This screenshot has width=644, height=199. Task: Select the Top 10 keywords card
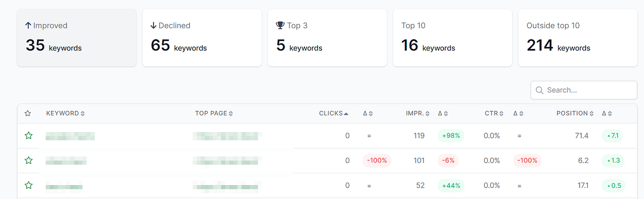point(452,38)
